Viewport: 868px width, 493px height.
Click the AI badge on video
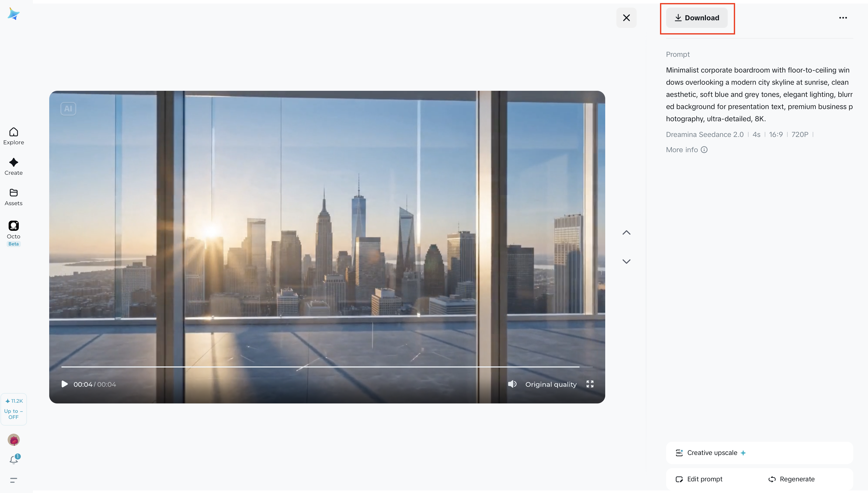click(x=68, y=109)
